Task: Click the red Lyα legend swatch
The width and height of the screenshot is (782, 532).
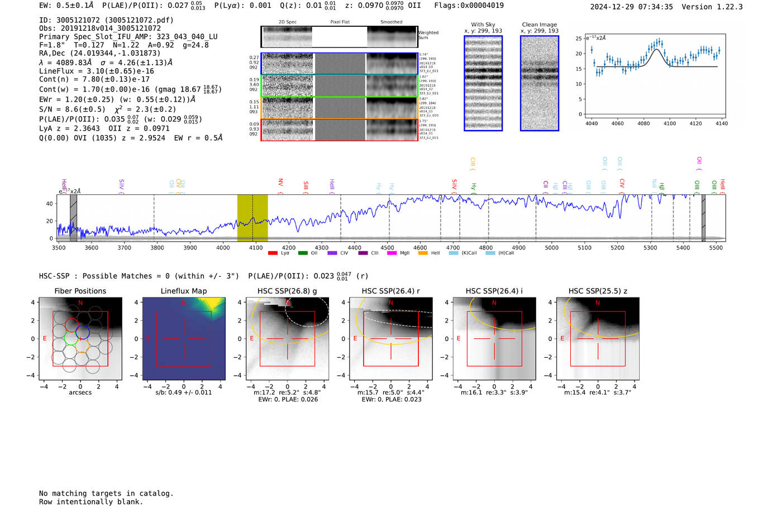Action: [x=273, y=253]
